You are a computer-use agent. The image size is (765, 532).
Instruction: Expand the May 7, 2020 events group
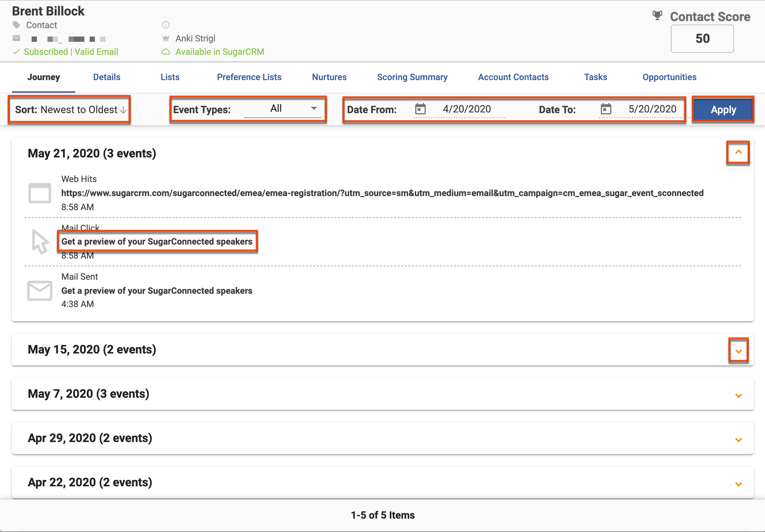coord(738,395)
